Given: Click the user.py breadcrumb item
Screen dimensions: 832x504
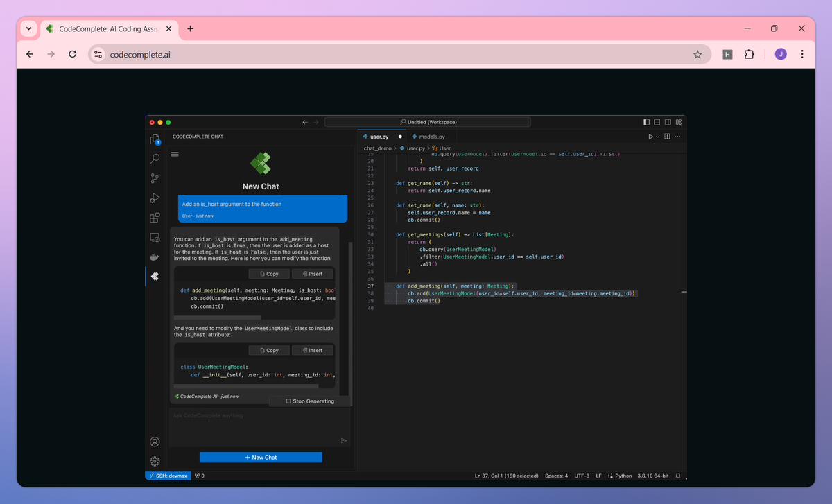Looking at the screenshot, I should (x=412, y=148).
